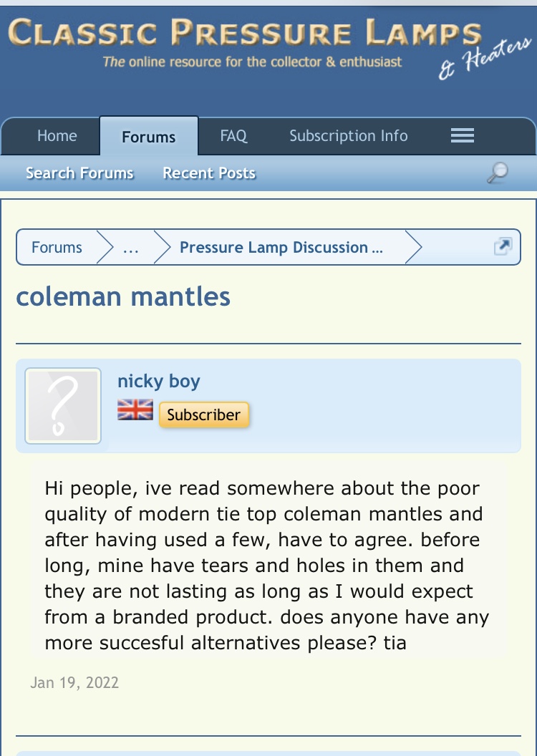Click the "coleman mantles" thread title

tap(123, 296)
